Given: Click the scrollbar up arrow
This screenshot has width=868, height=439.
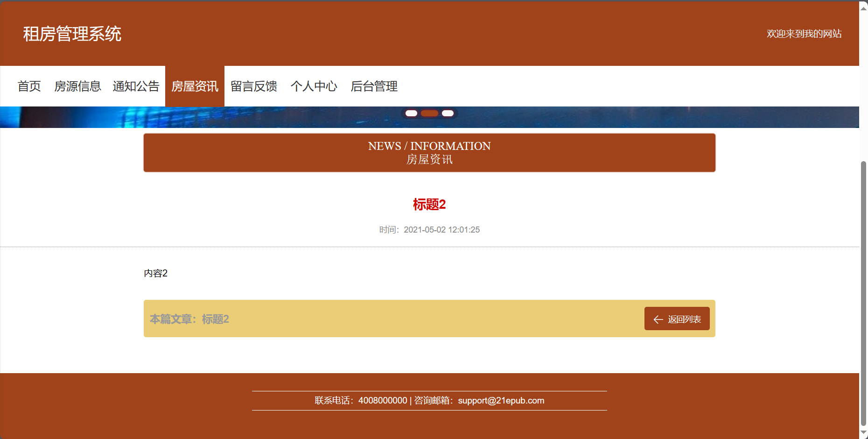Looking at the screenshot, I should click(863, 8).
